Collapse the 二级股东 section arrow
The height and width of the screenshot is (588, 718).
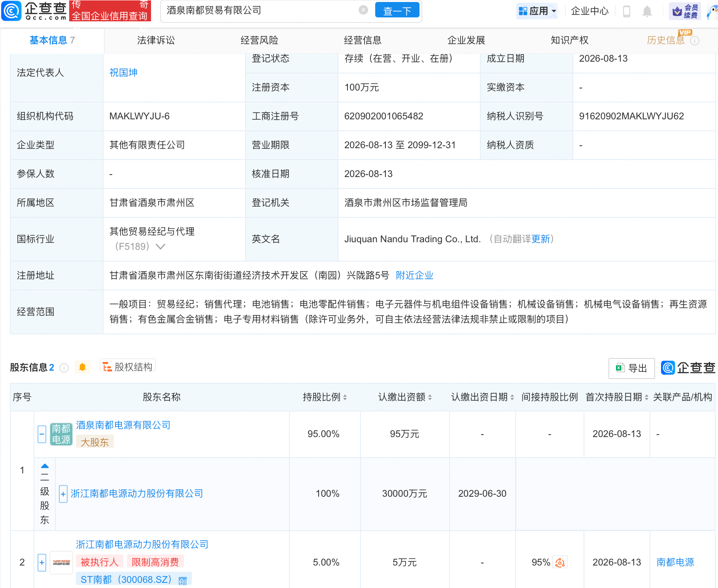tap(45, 466)
